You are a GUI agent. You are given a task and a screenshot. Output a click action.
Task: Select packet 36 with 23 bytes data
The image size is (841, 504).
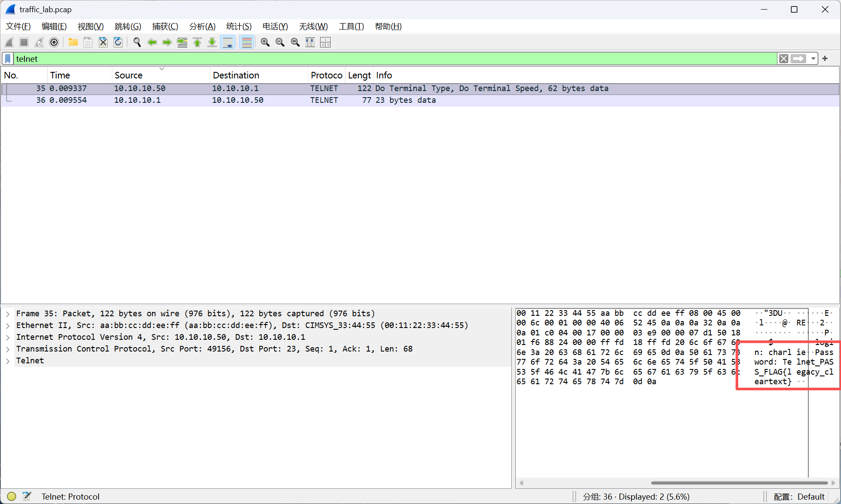(x=420, y=100)
